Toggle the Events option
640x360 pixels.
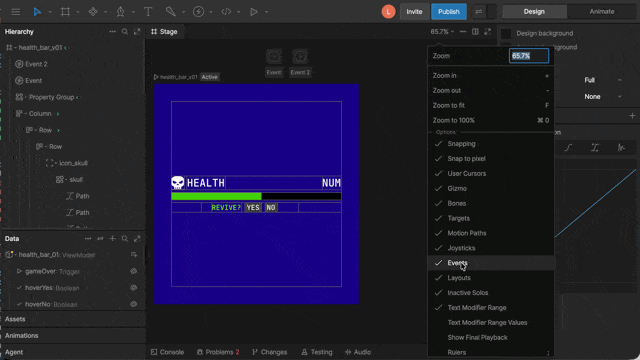click(x=491, y=263)
